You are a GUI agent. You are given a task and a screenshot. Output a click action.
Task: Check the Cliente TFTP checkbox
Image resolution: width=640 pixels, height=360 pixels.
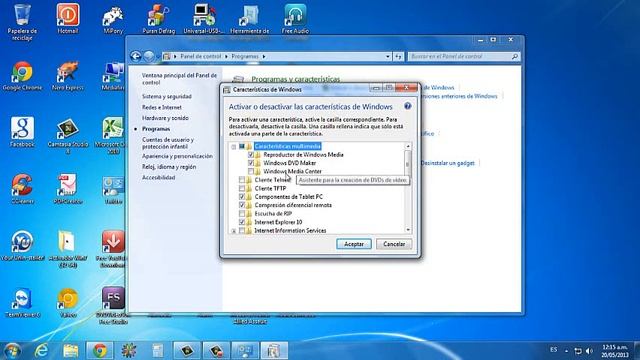click(242, 189)
